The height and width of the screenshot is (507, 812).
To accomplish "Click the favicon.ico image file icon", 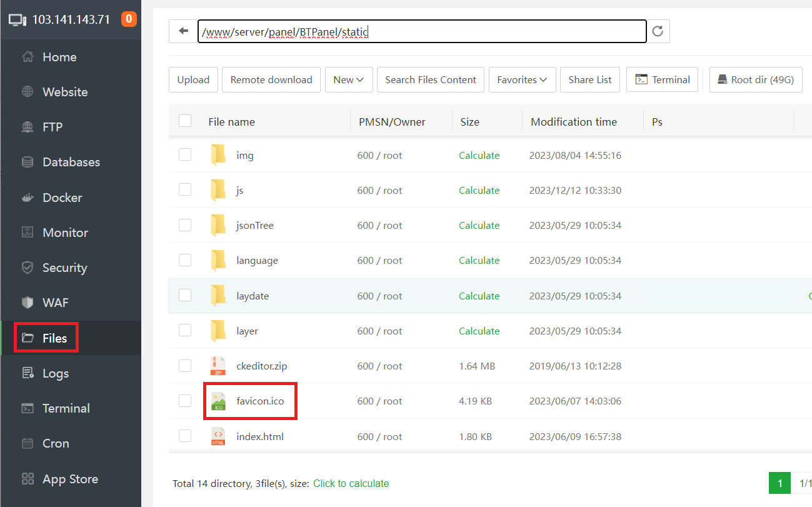I will (x=218, y=401).
